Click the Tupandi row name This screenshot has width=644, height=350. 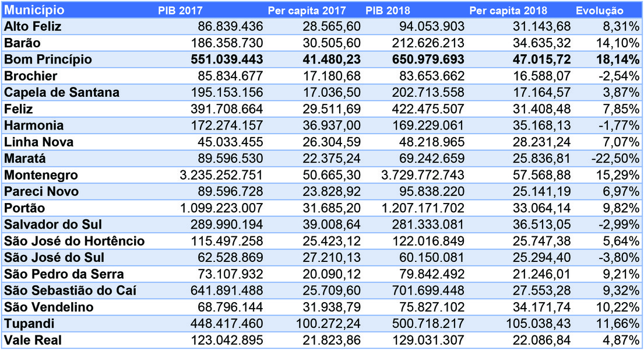point(29,324)
